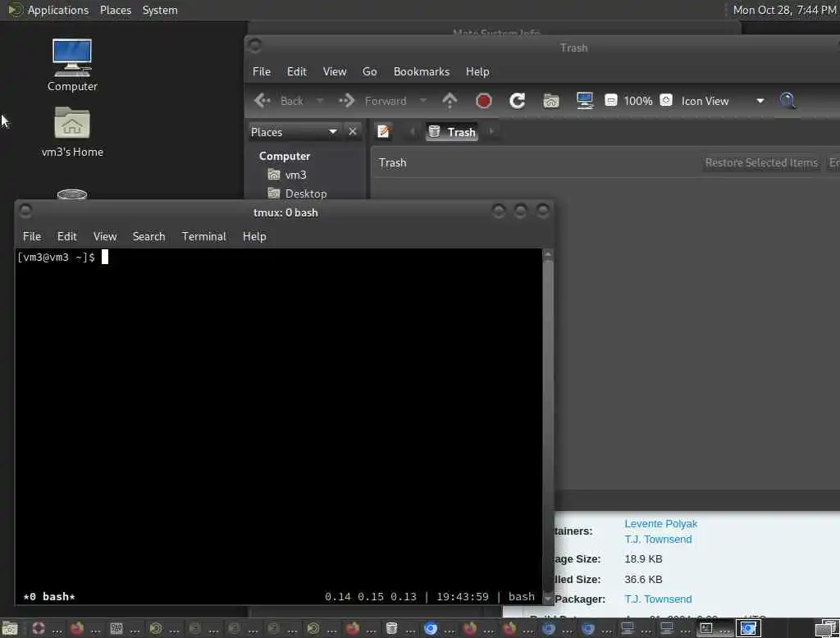This screenshot has width=840, height=638.
Task: Open the Go menu
Action: click(369, 72)
